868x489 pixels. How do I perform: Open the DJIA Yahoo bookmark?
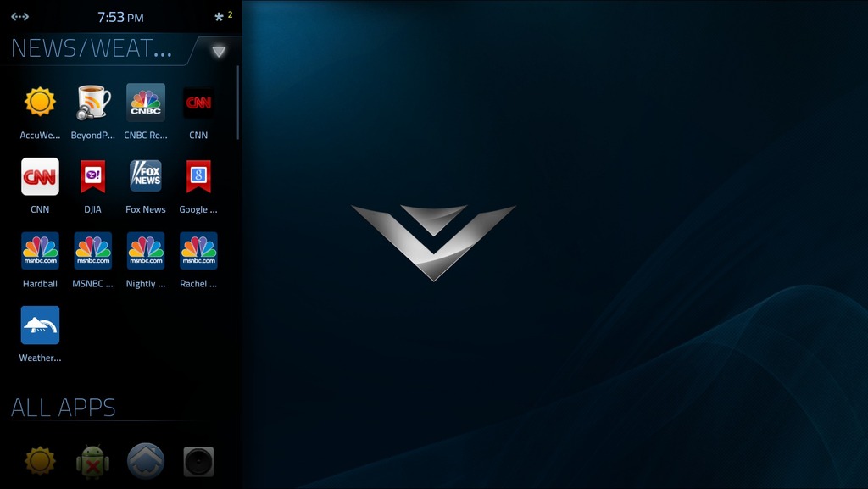pos(93,176)
